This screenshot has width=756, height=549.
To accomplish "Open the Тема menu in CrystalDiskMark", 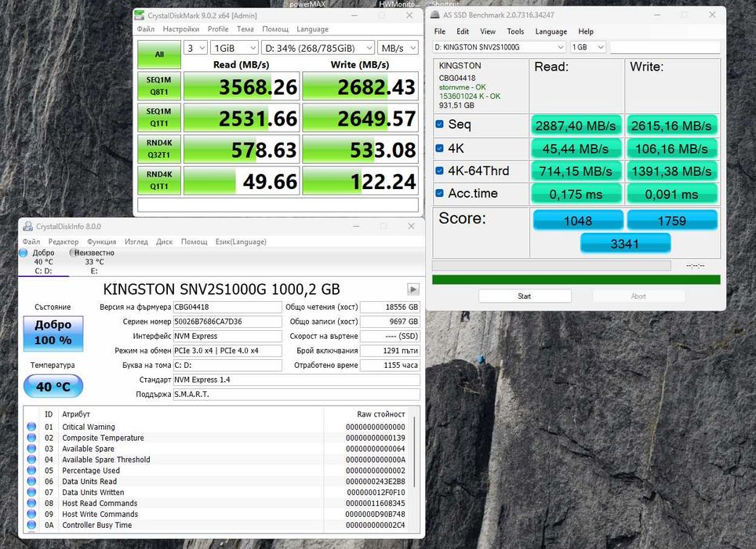I will [x=245, y=29].
